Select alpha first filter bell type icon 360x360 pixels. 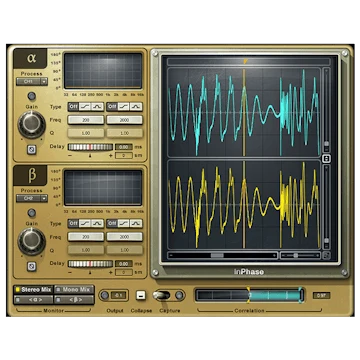click(97, 107)
